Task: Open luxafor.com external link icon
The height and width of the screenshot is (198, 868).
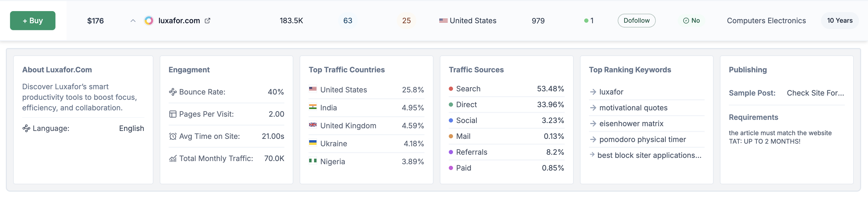Action: (207, 21)
